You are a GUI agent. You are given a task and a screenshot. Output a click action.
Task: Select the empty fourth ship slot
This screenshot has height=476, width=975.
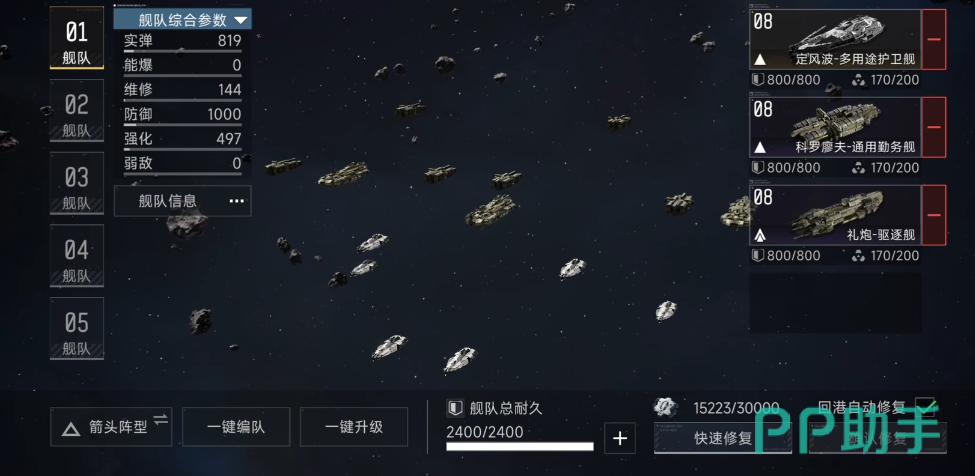point(835,303)
